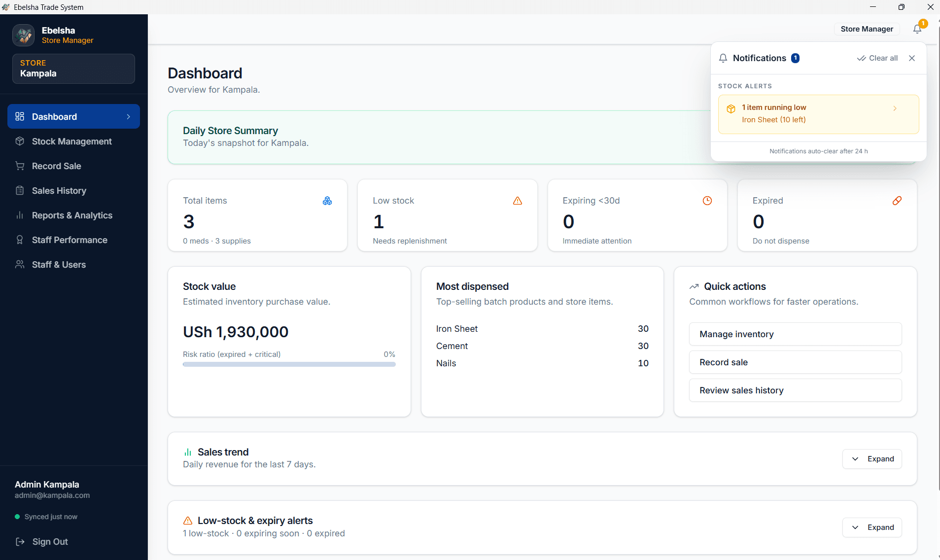The width and height of the screenshot is (940, 560).
Task: Click the Sign Out arrow icon
Action: click(20, 541)
